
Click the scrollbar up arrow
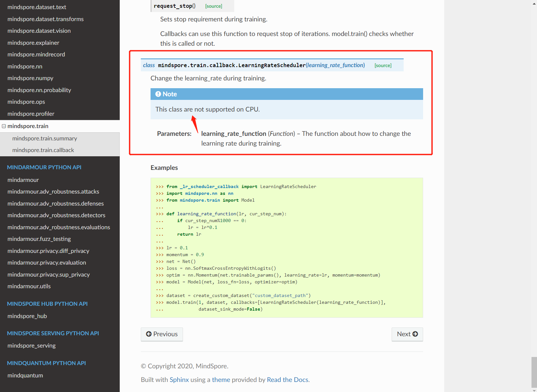[534, 4]
